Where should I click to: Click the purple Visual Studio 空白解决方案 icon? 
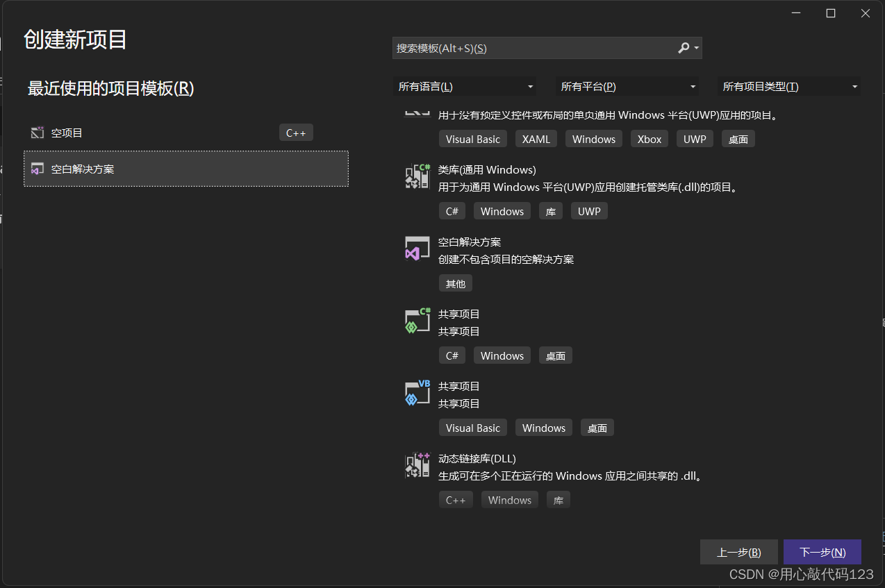(x=417, y=249)
